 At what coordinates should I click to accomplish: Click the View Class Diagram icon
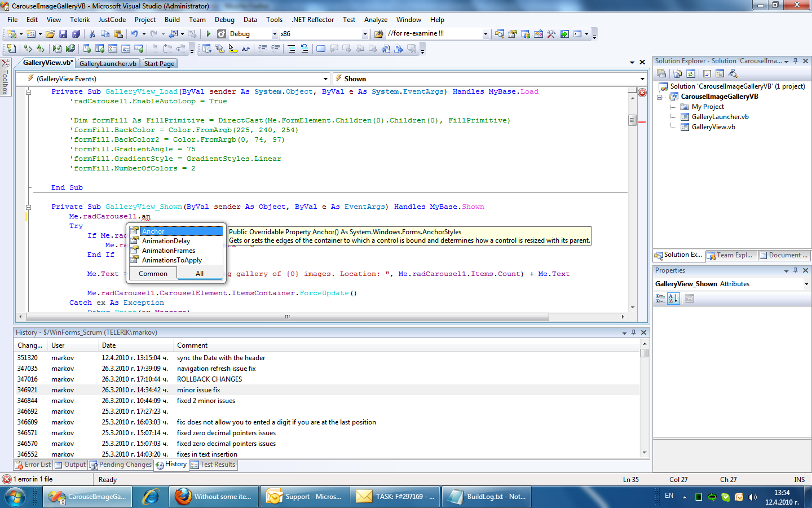click(732, 73)
